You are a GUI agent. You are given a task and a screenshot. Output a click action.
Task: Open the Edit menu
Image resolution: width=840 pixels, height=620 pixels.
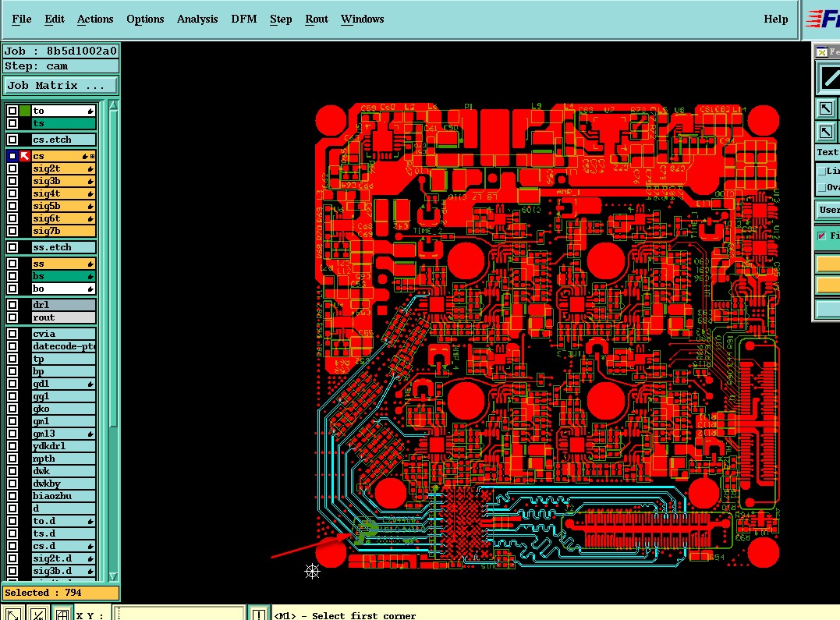click(54, 19)
